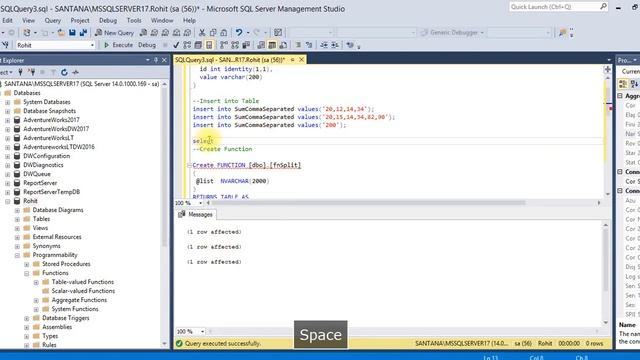Expand the Tables folder under Rohit
640x360 pixels.
[17, 219]
